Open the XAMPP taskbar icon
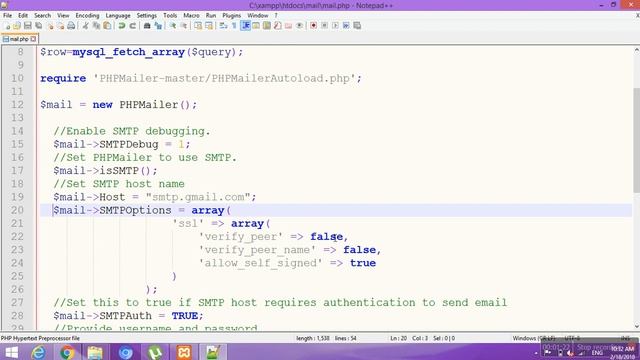 coord(184,352)
